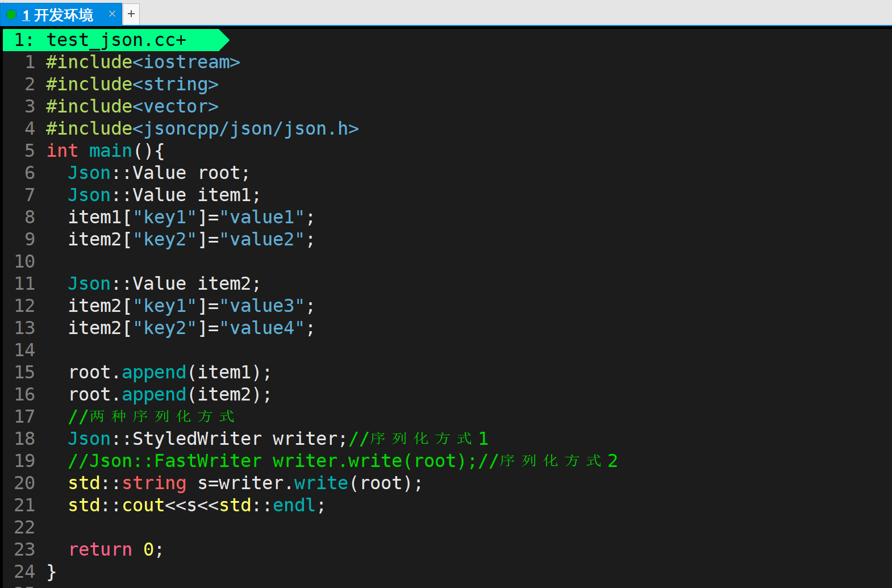Click the 序列化方式1 comment on line 18
Image resolution: width=892 pixels, height=588 pixels.
(418, 439)
